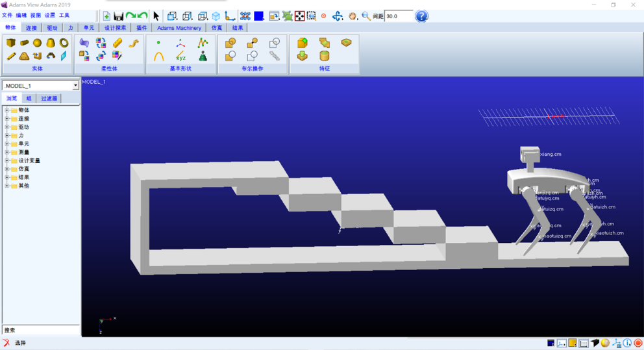Viewport: 644px width, 350px height.
Task: Expand the 设计变量 tree folder
Action: coord(7,160)
